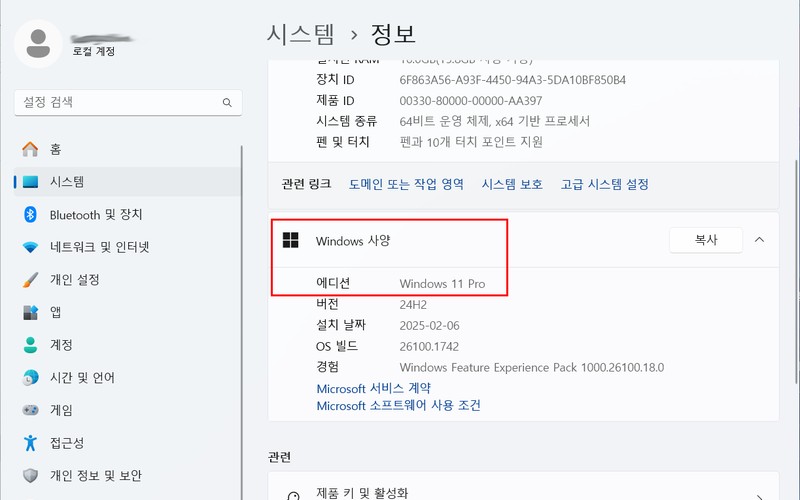Screen dimensions: 800x500
Task: Open 도메인 또는 작업 영역 link
Action: tap(406, 184)
